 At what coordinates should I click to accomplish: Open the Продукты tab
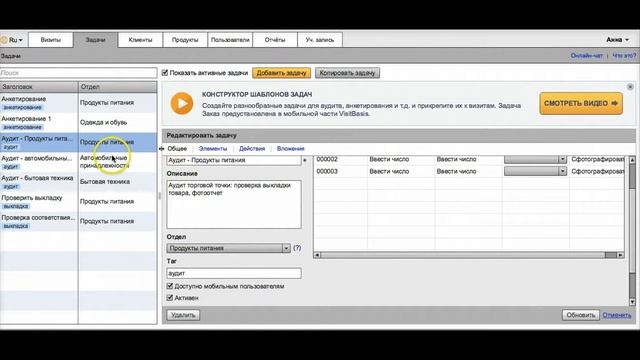[185, 40]
